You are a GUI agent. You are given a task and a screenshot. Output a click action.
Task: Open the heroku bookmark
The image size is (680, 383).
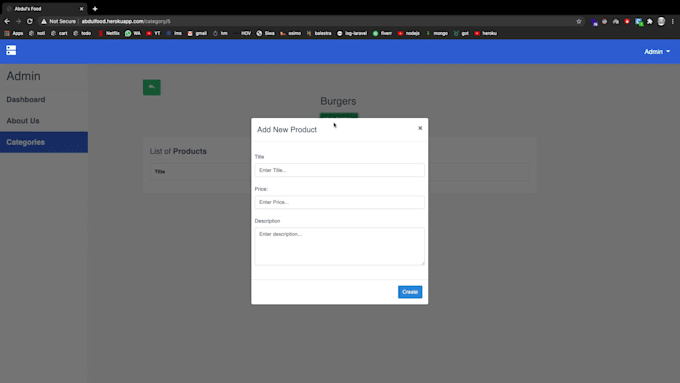pyautogui.click(x=486, y=33)
